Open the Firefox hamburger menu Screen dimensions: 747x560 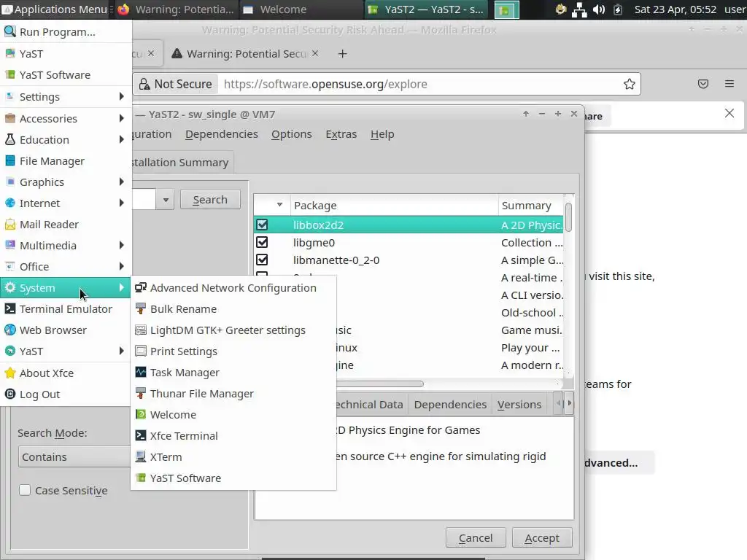point(729,84)
